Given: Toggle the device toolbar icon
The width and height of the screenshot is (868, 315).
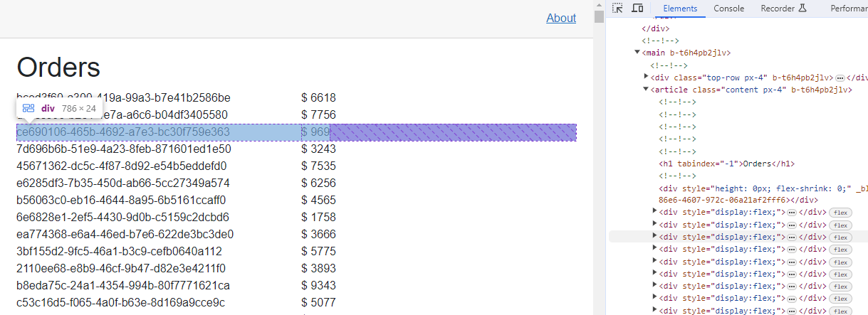Looking at the screenshot, I should click(x=638, y=9).
